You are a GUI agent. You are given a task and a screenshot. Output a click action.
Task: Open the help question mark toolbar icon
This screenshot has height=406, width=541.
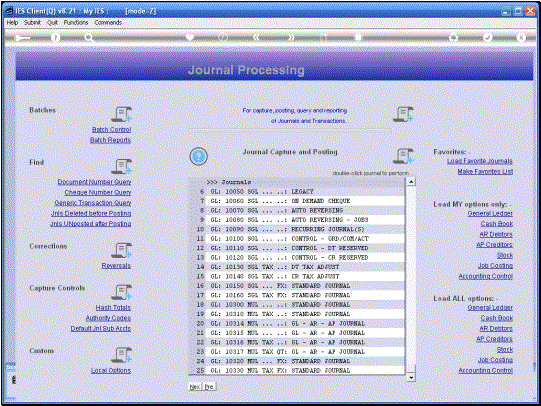click(55, 38)
